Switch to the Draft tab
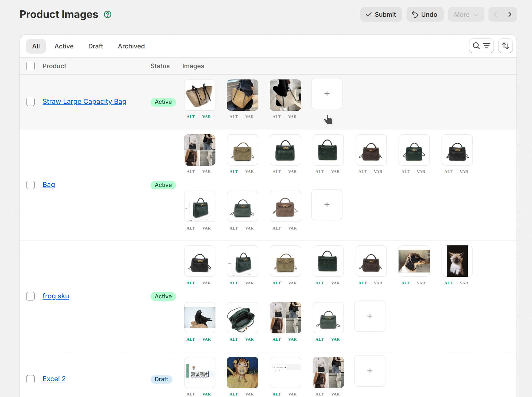This screenshot has height=397, width=532. click(96, 46)
